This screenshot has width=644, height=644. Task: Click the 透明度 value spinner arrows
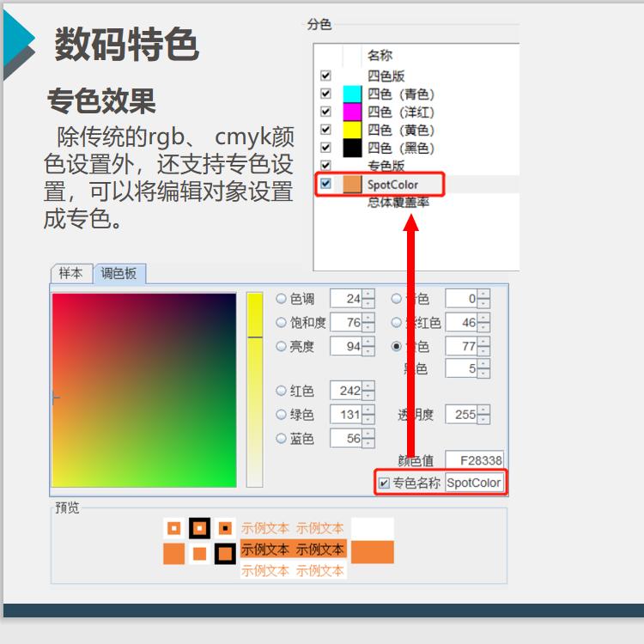click(484, 415)
